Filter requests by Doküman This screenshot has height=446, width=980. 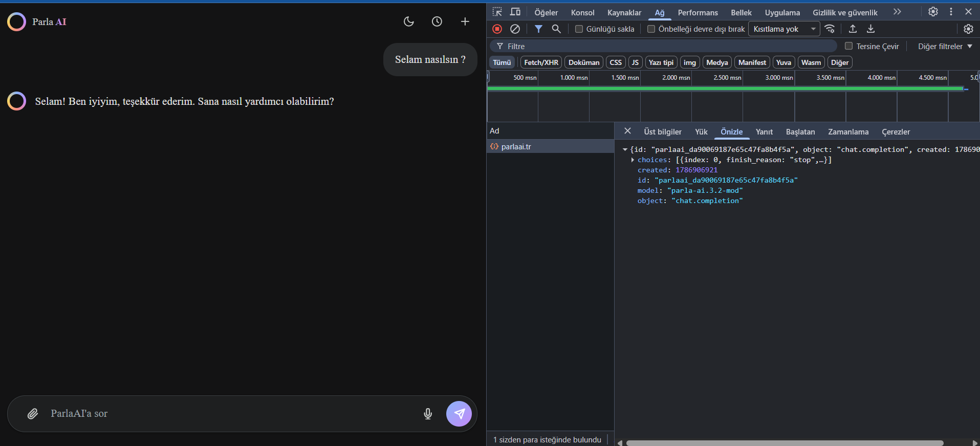[584, 62]
